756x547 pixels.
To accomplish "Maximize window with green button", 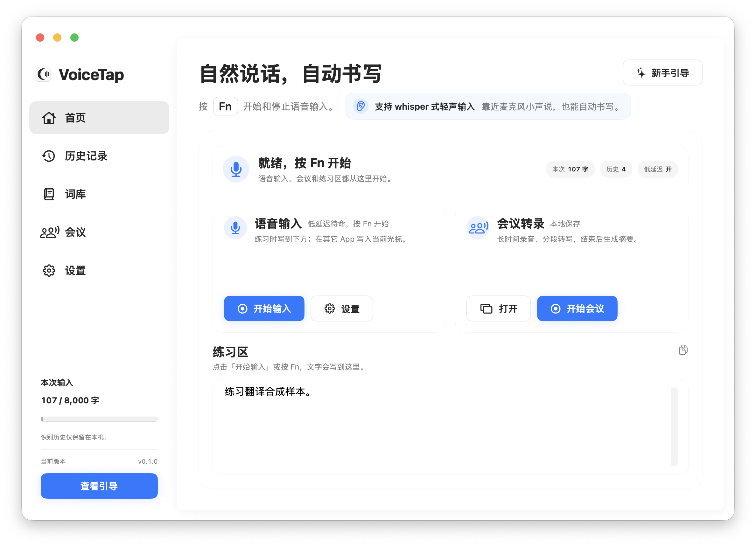I will tap(74, 38).
